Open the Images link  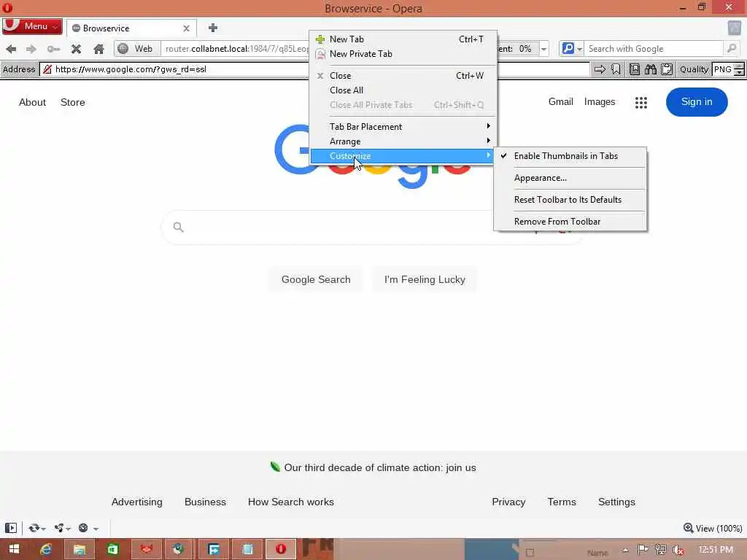600,102
